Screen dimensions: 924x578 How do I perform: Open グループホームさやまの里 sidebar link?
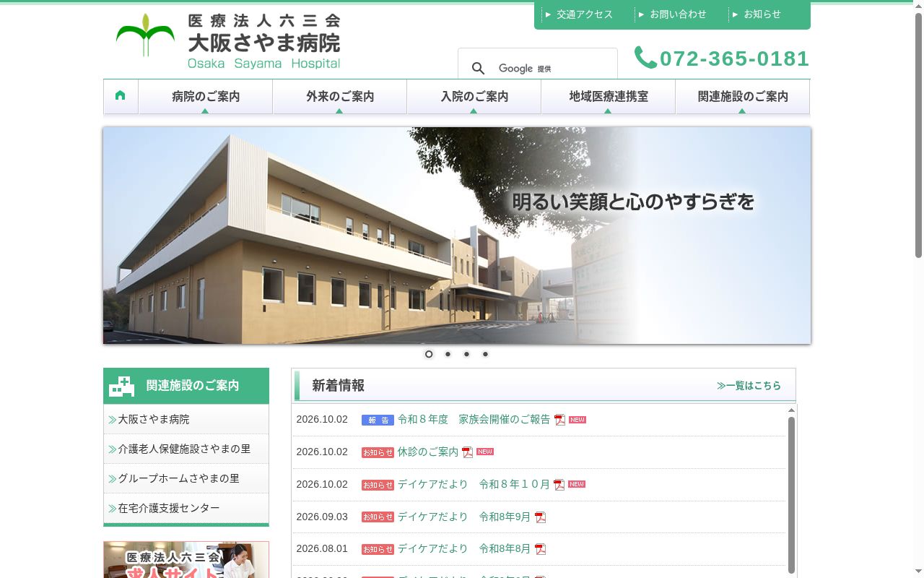[186, 478]
